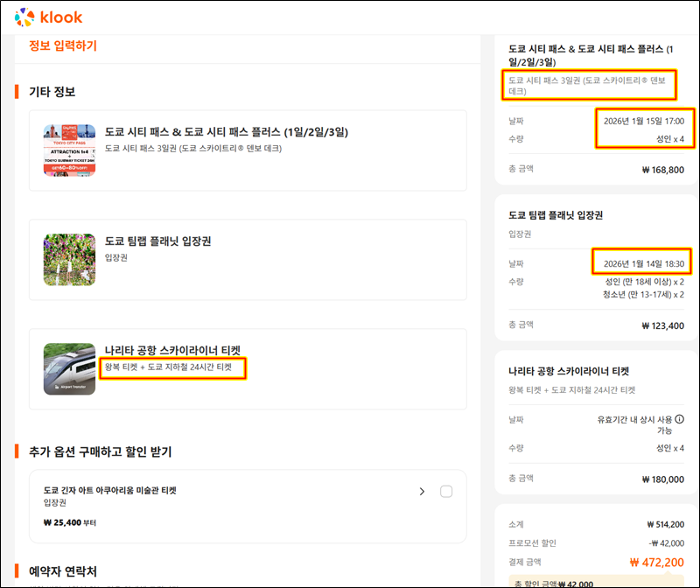700x588 pixels.
Task: Click the sidebar title 나리타 공항 스카이라이너 티켓
Action: tap(569, 371)
